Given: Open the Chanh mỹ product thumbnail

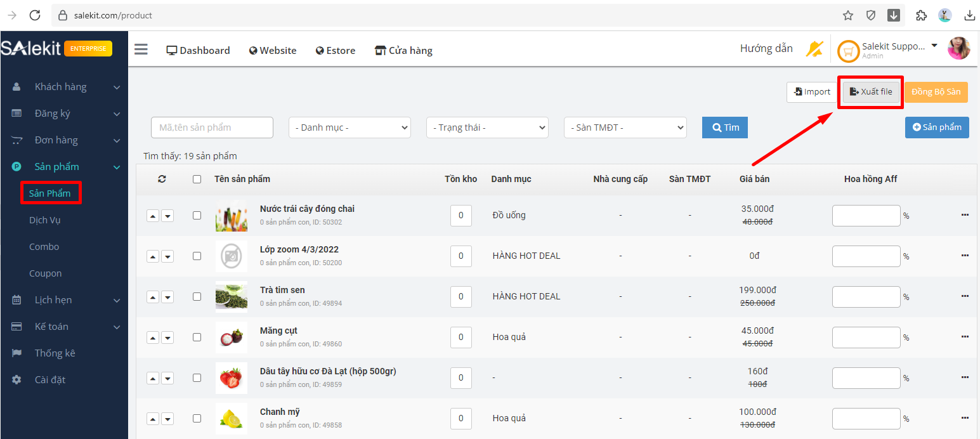Looking at the screenshot, I should [x=232, y=419].
